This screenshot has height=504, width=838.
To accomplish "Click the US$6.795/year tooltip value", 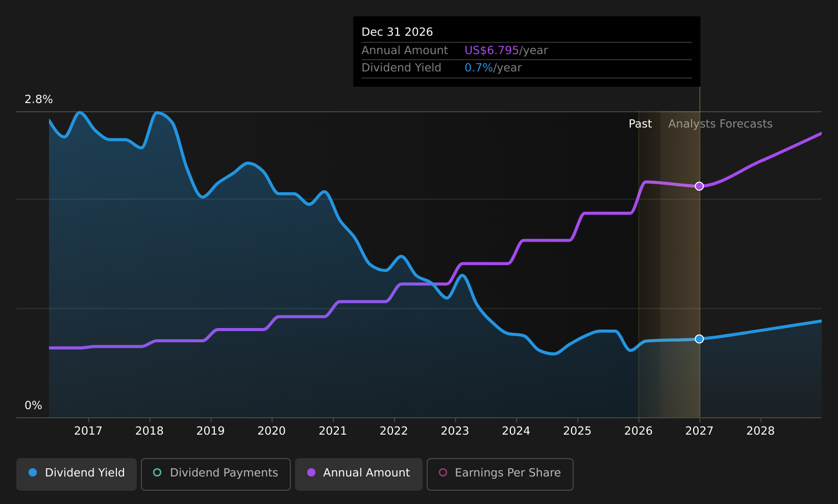I will (506, 51).
